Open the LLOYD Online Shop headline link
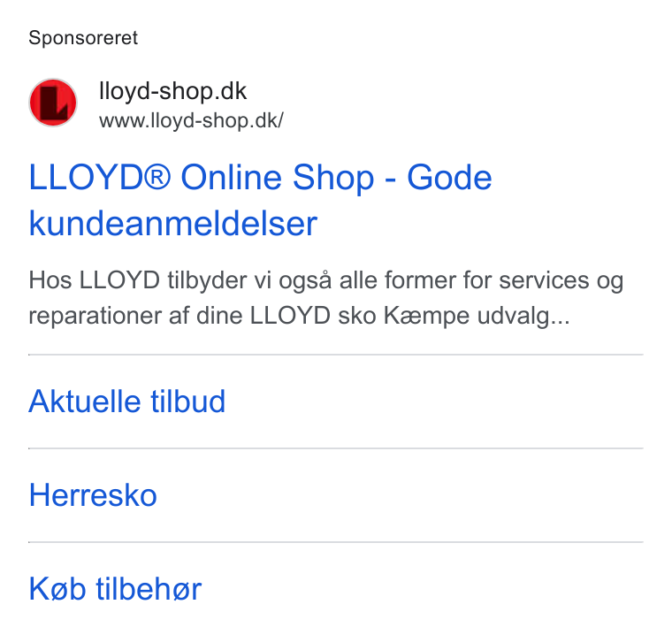 coord(260,200)
